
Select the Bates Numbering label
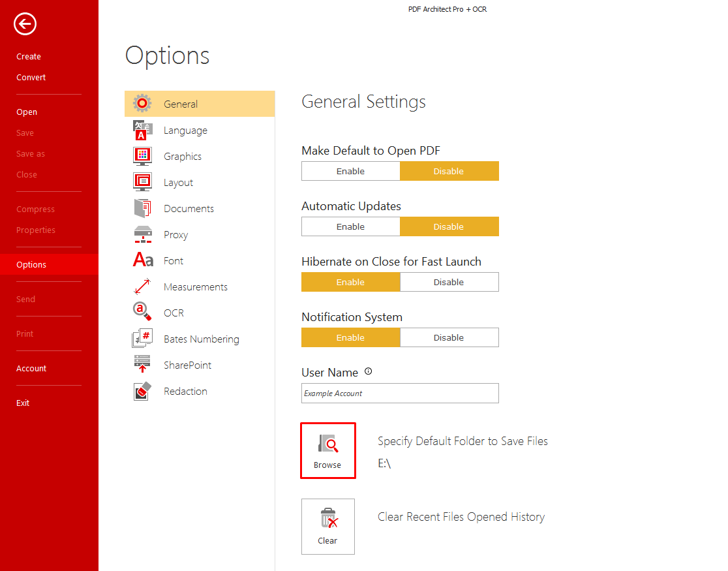click(x=202, y=339)
